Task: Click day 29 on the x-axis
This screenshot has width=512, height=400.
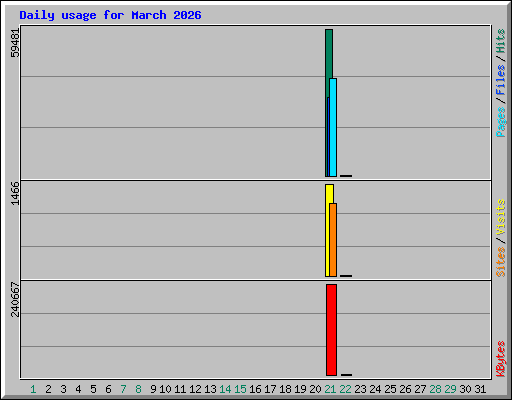Action: click(450, 389)
